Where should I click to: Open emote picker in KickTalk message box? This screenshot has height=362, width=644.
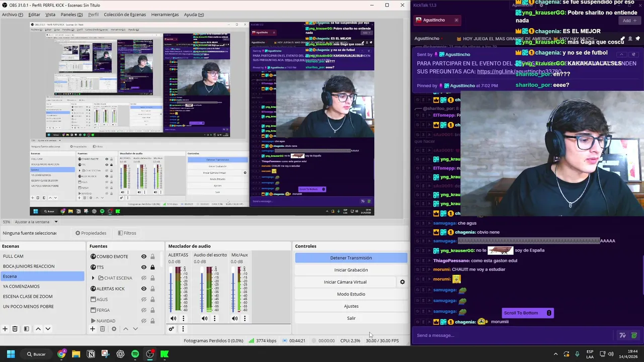point(634,335)
